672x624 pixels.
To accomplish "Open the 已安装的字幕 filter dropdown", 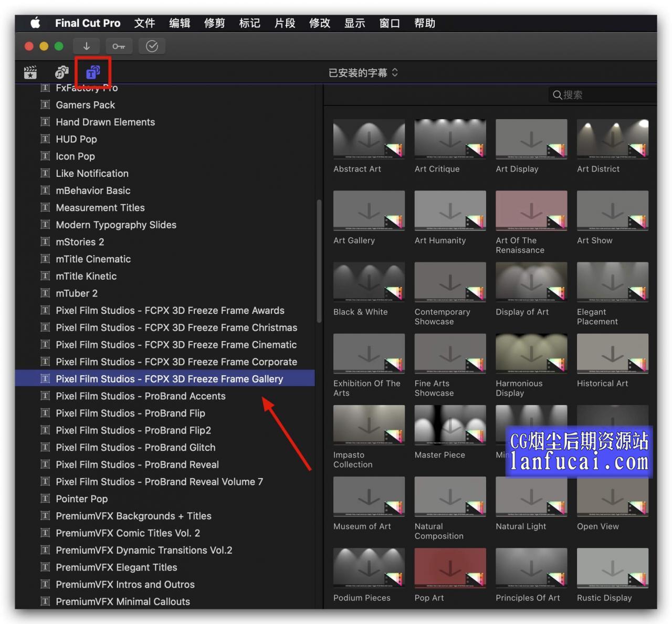I will coord(363,72).
